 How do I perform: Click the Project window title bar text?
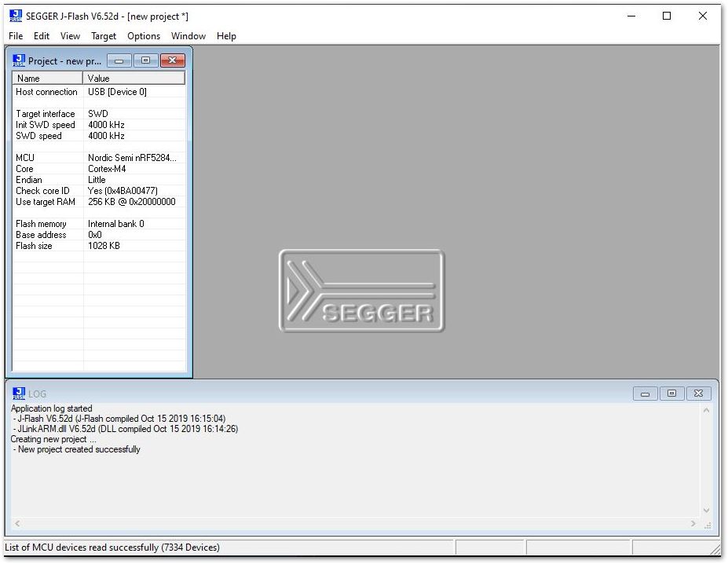pyautogui.click(x=64, y=60)
